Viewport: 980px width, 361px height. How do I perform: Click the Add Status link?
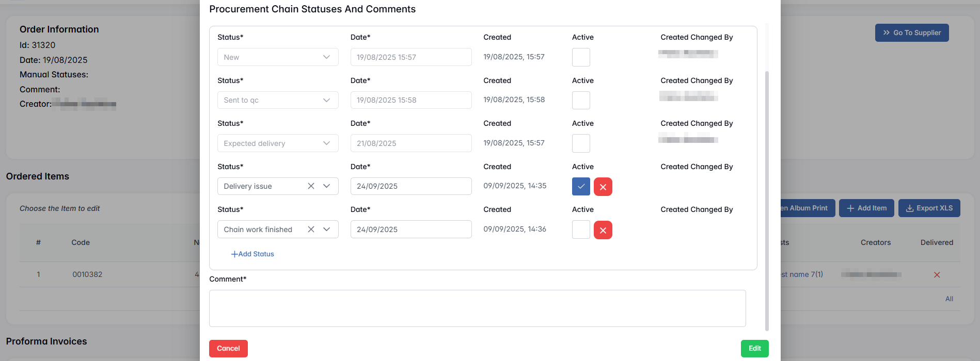(x=252, y=254)
